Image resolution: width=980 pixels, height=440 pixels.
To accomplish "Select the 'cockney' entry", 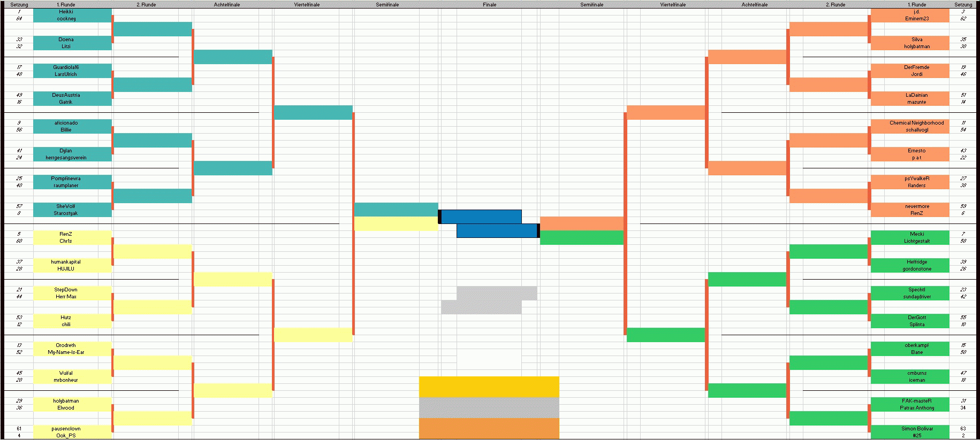I will click(x=72, y=19).
